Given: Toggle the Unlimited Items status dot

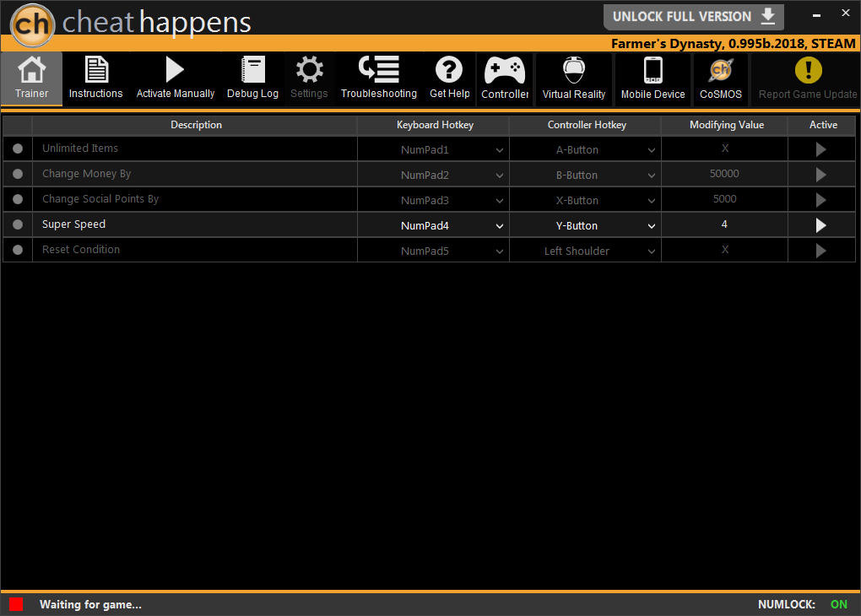Looking at the screenshot, I should 18,149.
